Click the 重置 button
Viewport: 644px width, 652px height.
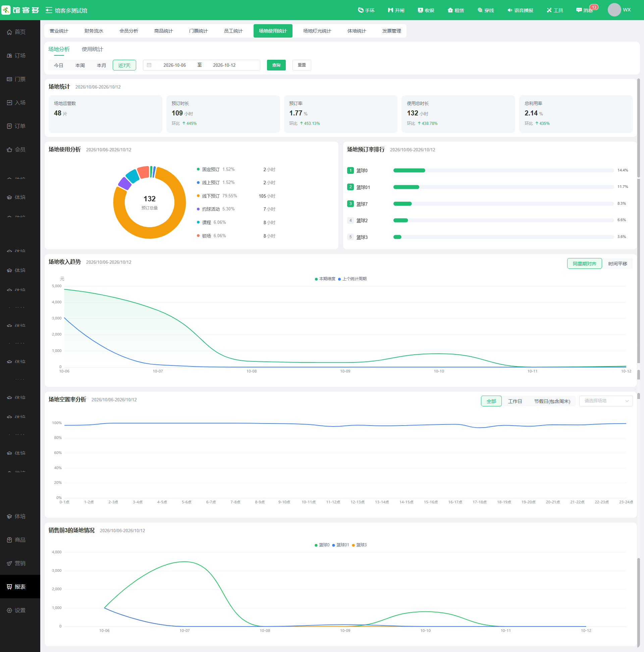(x=302, y=65)
